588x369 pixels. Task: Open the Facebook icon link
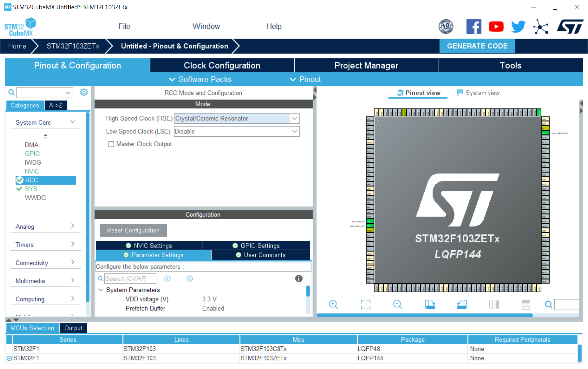(x=474, y=27)
